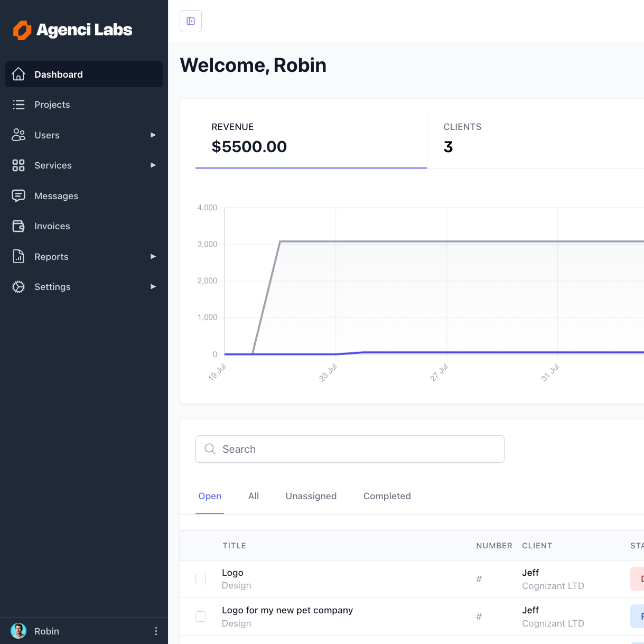
Task: Collapse the sidebar with the top-left panel icon
Action: tap(190, 21)
